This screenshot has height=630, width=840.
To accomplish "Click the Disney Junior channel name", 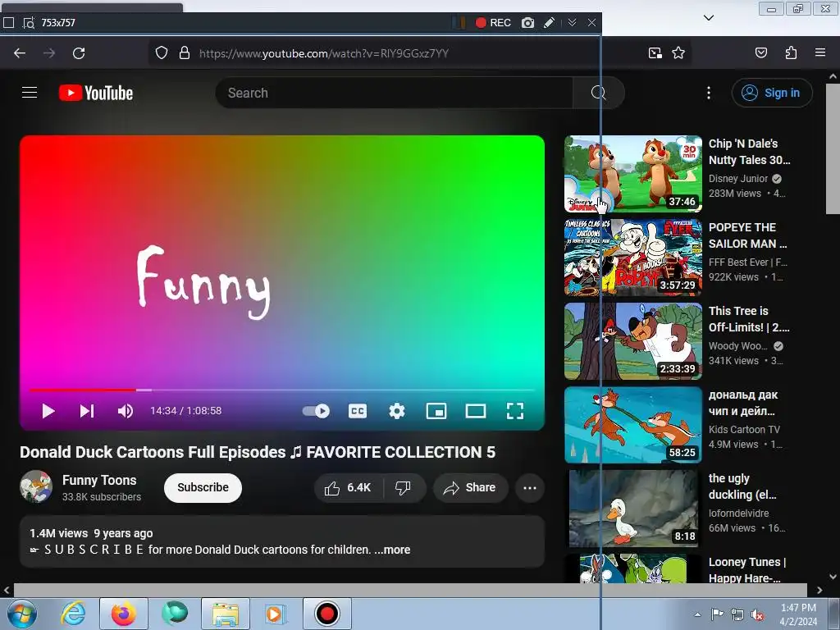I will [738, 178].
